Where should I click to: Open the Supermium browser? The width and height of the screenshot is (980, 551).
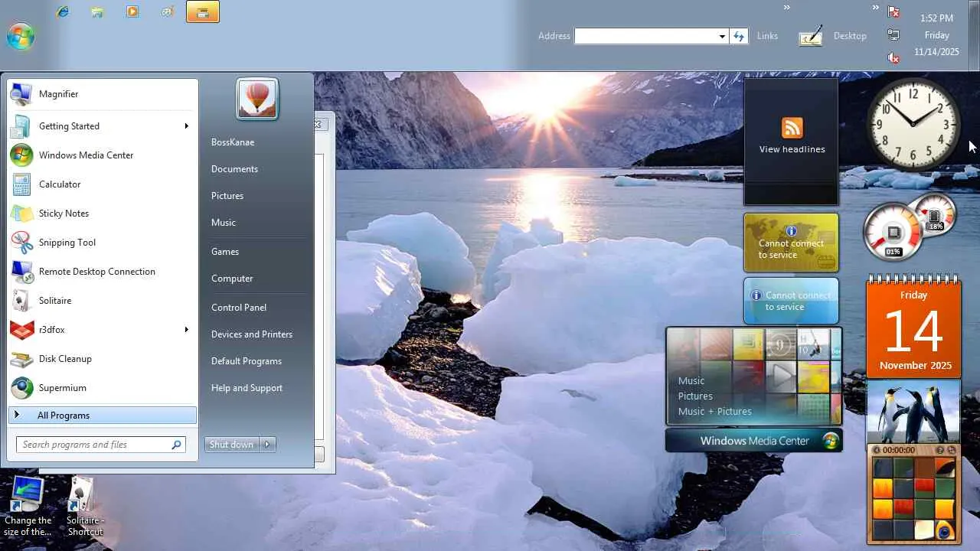[103, 388]
